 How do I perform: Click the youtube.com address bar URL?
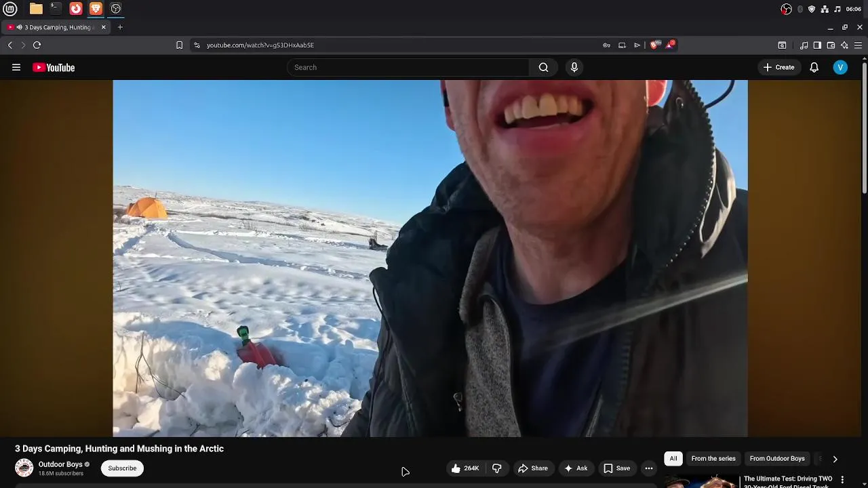pos(260,45)
